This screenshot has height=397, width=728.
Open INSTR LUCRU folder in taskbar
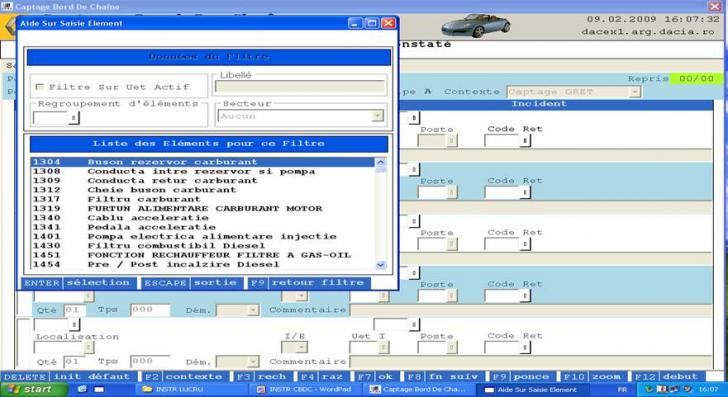point(174,389)
